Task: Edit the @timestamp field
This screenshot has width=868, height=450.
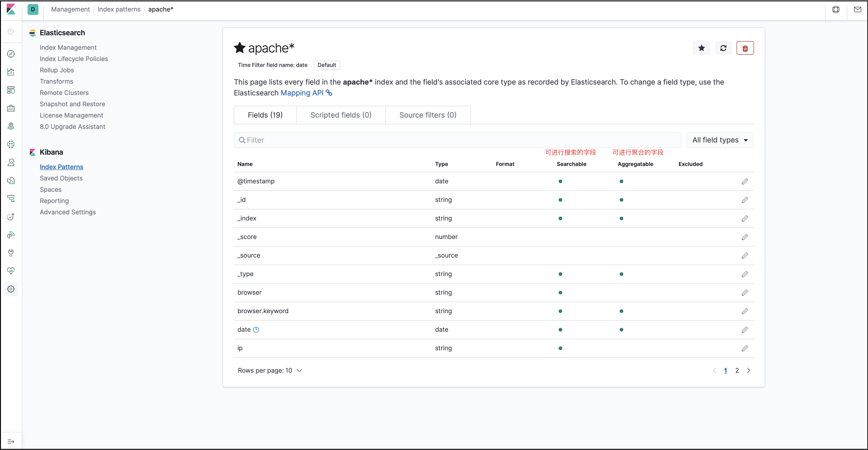Action: point(744,182)
